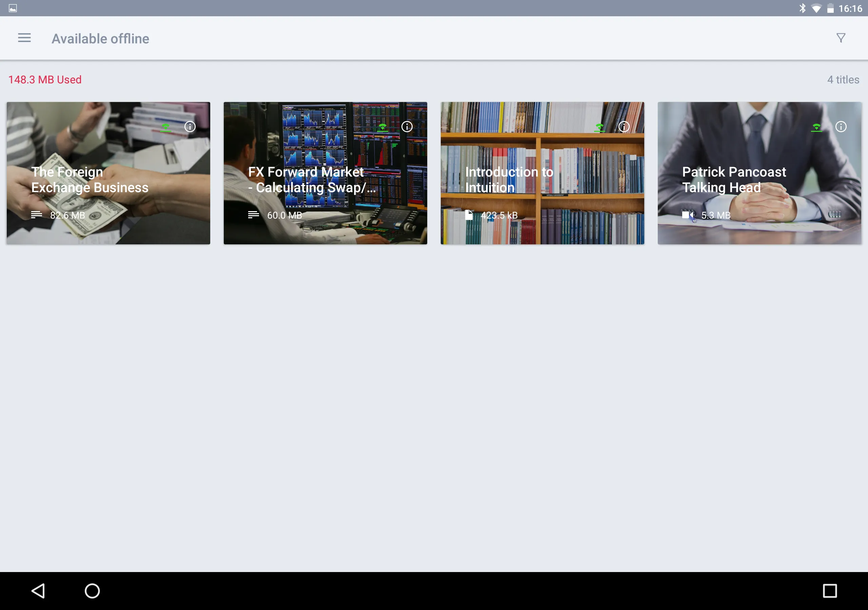Show info for Patrick Pancoast Talking Head
Screen dimensions: 868x610
click(841, 127)
